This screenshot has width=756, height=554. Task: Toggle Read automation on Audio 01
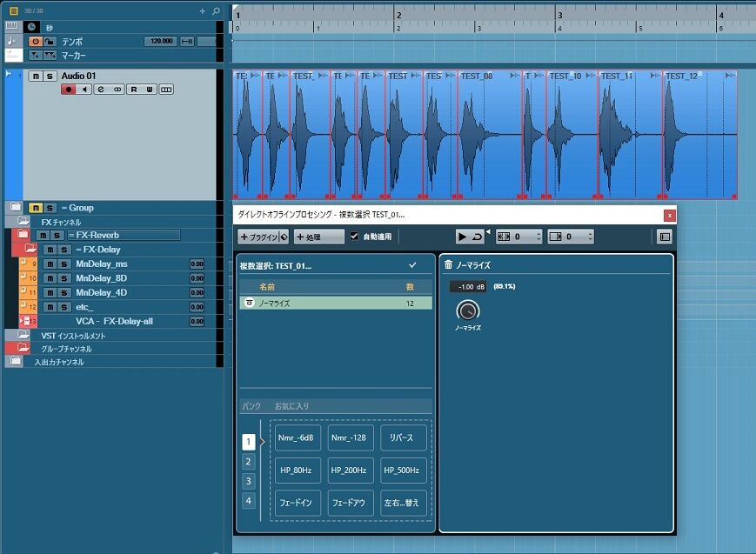pos(134,90)
